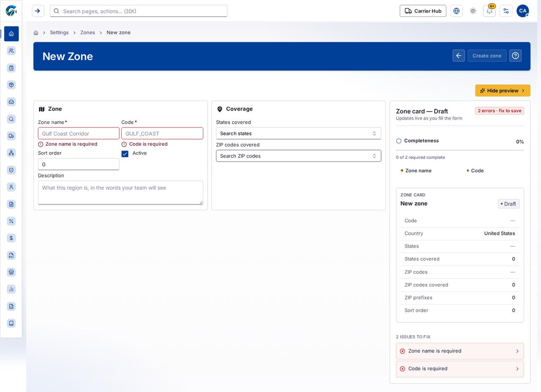Go to Settings in the breadcrumb

pyautogui.click(x=59, y=33)
